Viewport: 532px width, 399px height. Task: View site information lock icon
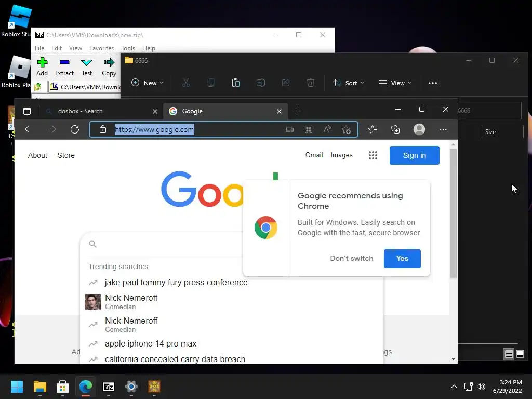coord(103,129)
